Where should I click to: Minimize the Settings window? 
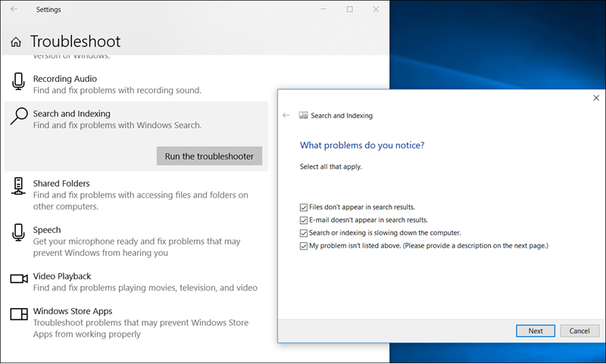323,9
